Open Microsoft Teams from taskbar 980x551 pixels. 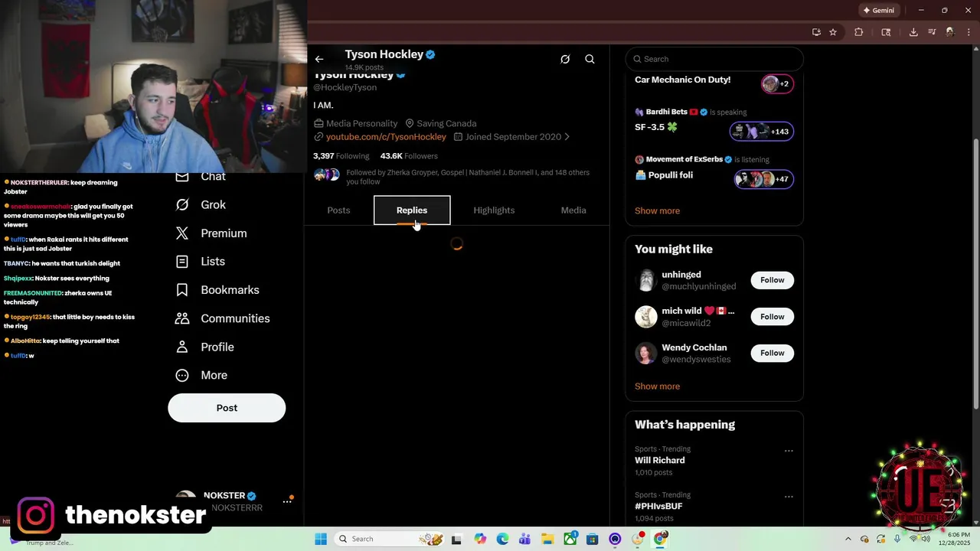(524, 539)
